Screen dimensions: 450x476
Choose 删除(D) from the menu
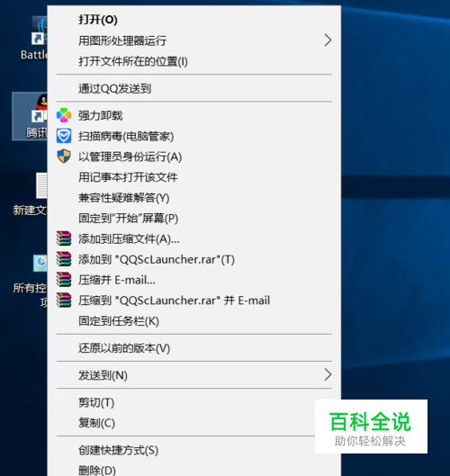[x=194, y=470]
